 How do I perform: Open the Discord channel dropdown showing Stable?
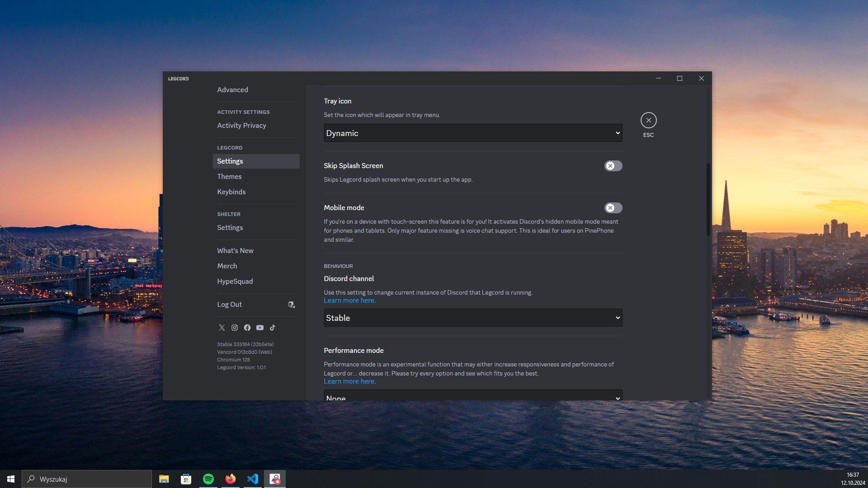(473, 318)
